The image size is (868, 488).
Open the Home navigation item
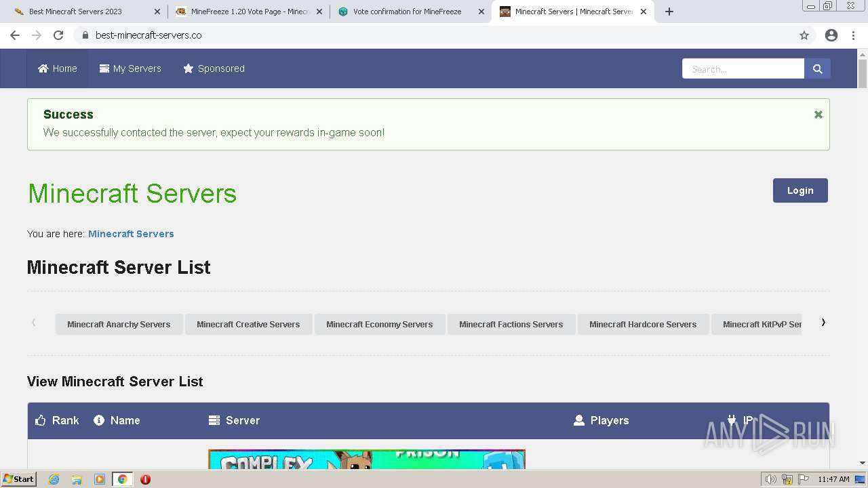point(58,68)
